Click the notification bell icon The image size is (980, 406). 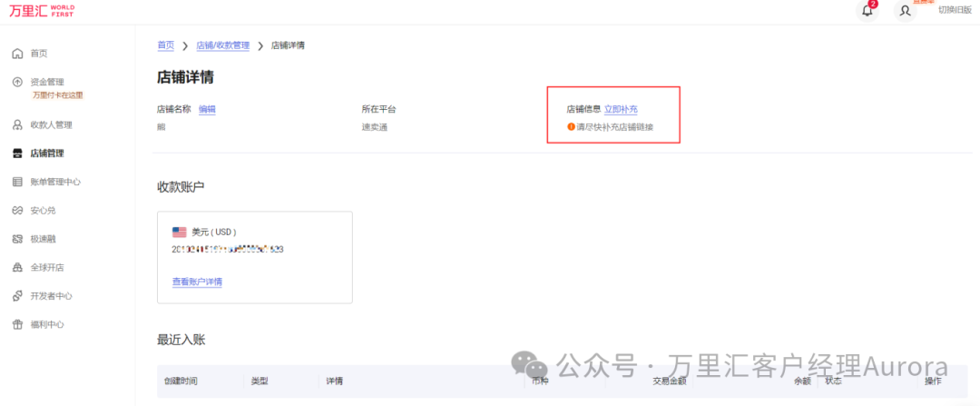click(867, 11)
